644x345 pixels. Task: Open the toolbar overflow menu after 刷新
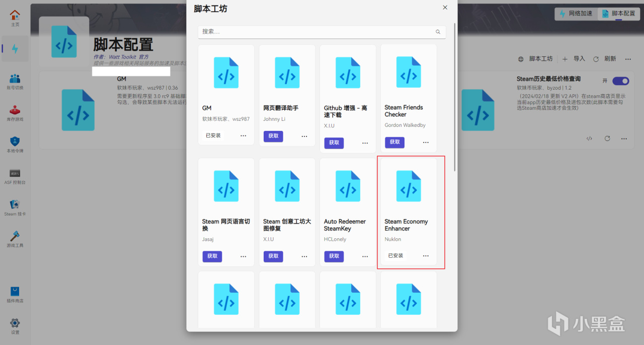(628, 59)
